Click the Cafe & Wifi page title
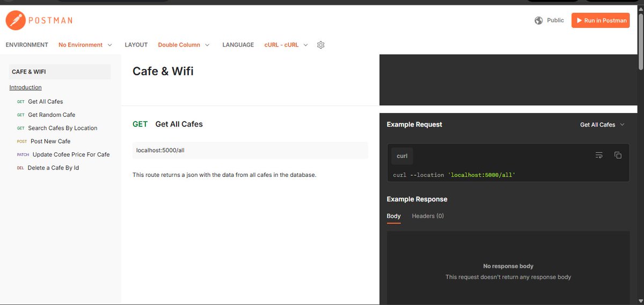This screenshot has width=644, height=305. [x=163, y=71]
